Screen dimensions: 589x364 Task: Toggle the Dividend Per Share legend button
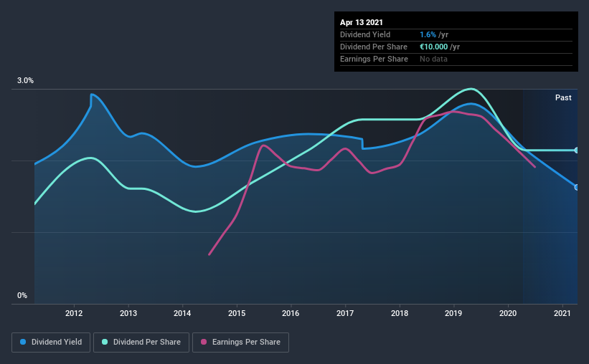click(x=141, y=343)
